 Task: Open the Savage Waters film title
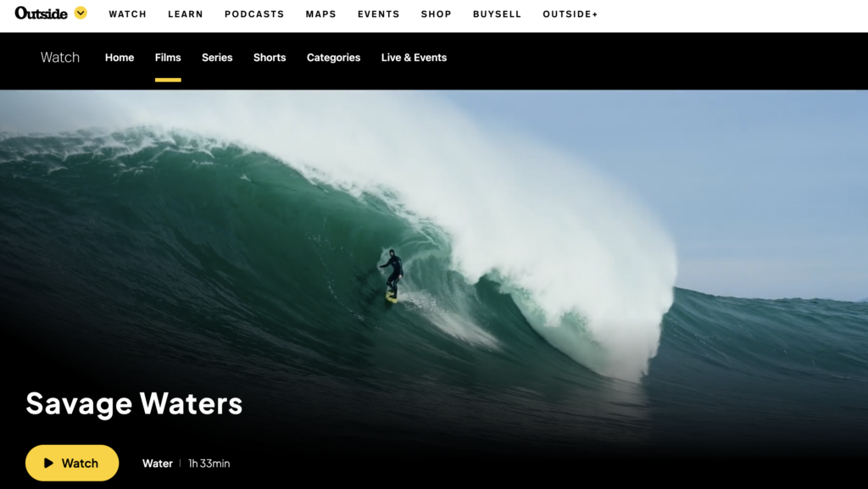click(x=134, y=403)
